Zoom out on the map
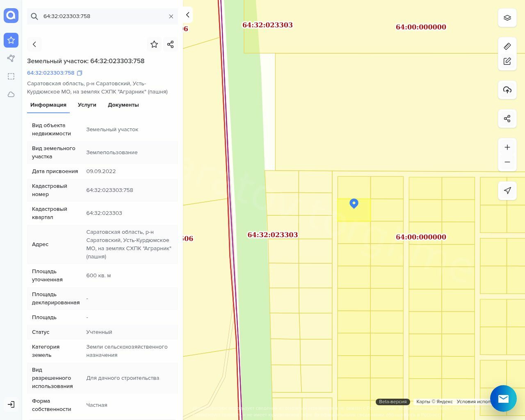 tap(507, 162)
